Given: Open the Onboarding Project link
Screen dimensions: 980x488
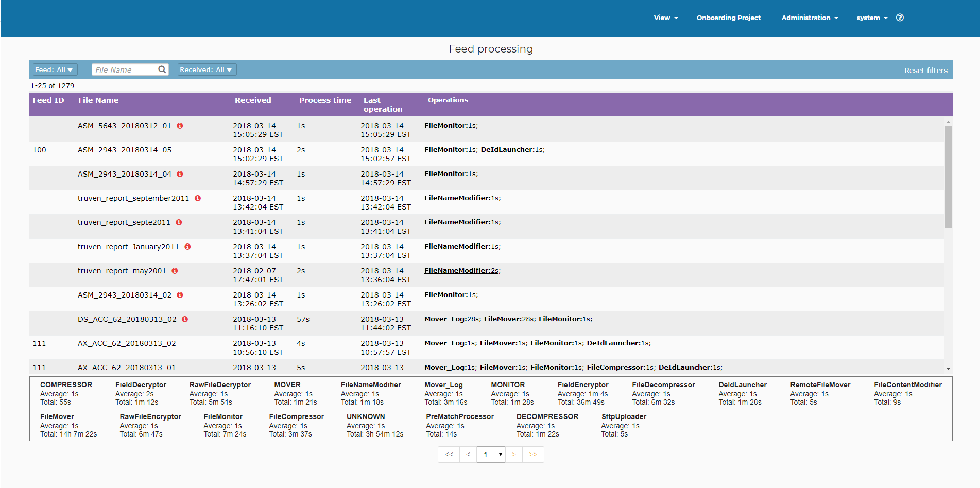Looking at the screenshot, I should pyautogui.click(x=728, y=18).
